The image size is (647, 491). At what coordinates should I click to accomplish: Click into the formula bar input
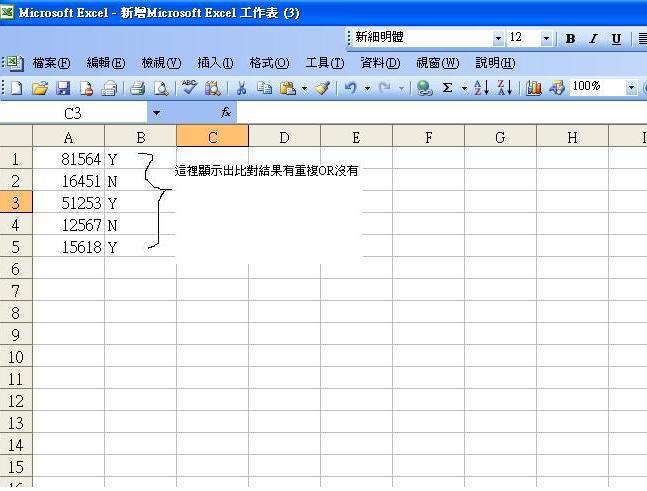[442, 113]
